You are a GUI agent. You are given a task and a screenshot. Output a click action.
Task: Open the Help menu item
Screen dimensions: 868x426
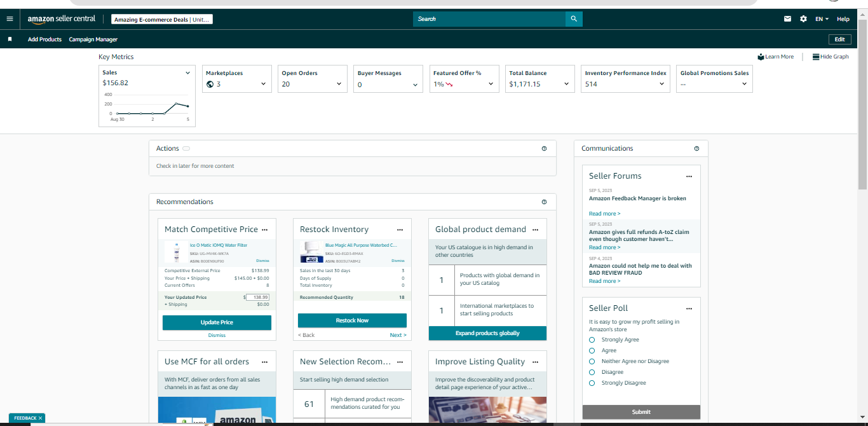(843, 19)
